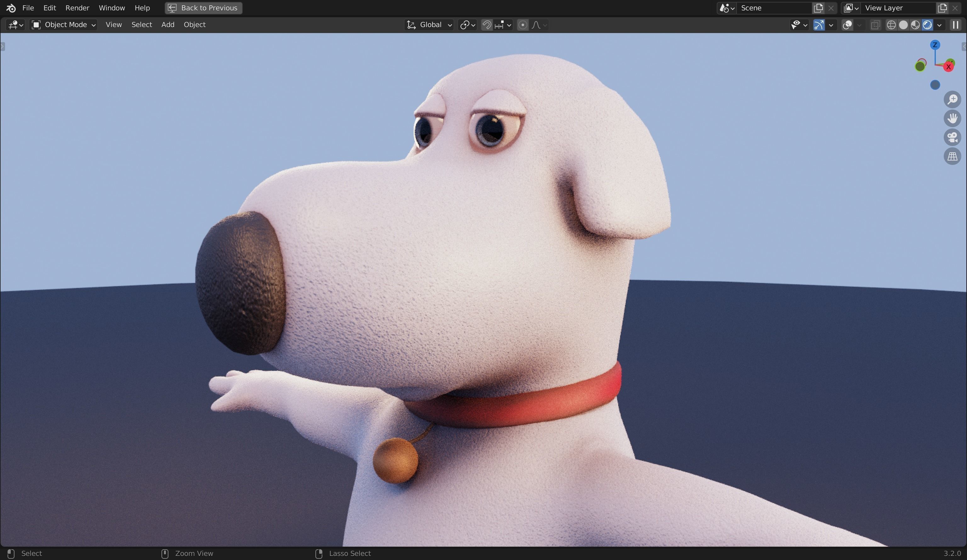
Task: Click the dog's black nose in viewport
Action: click(x=241, y=283)
